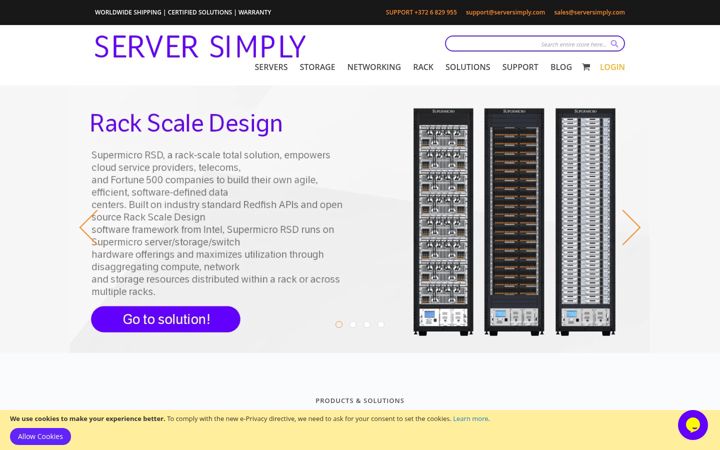Click the middle server rack image
The width and height of the screenshot is (720, 450).
click(x=514, y=222)
